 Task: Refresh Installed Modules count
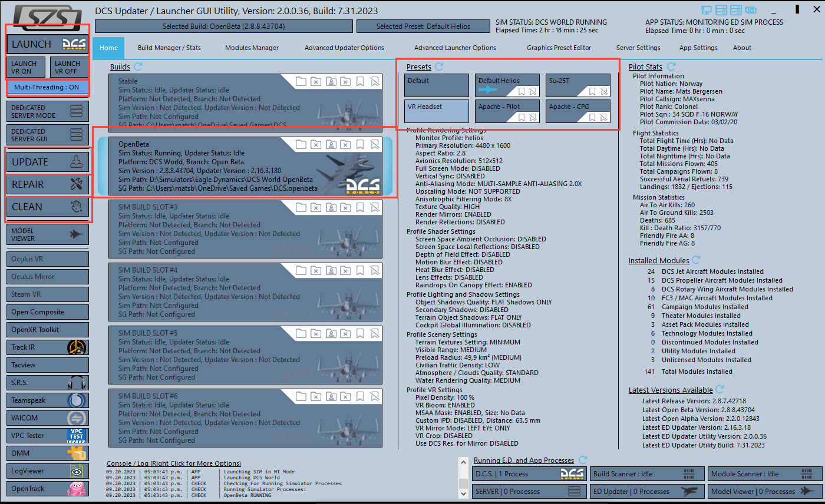(x=696, y=260)
